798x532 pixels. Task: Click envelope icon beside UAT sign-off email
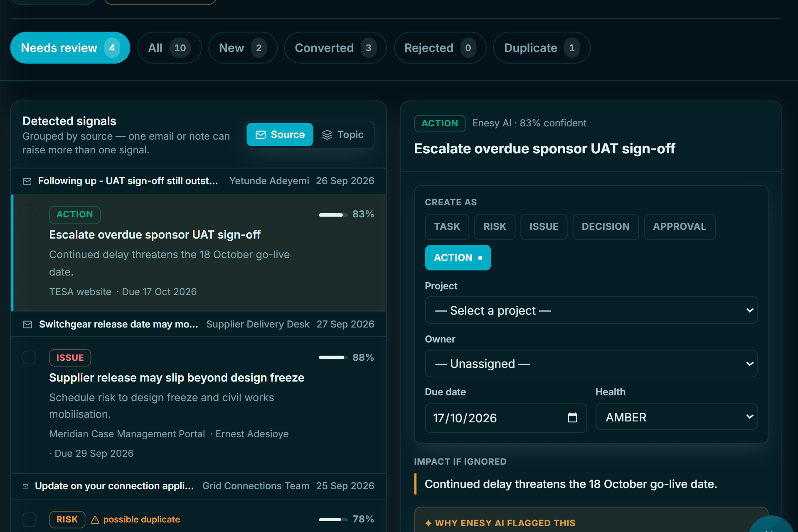[27, 181]
